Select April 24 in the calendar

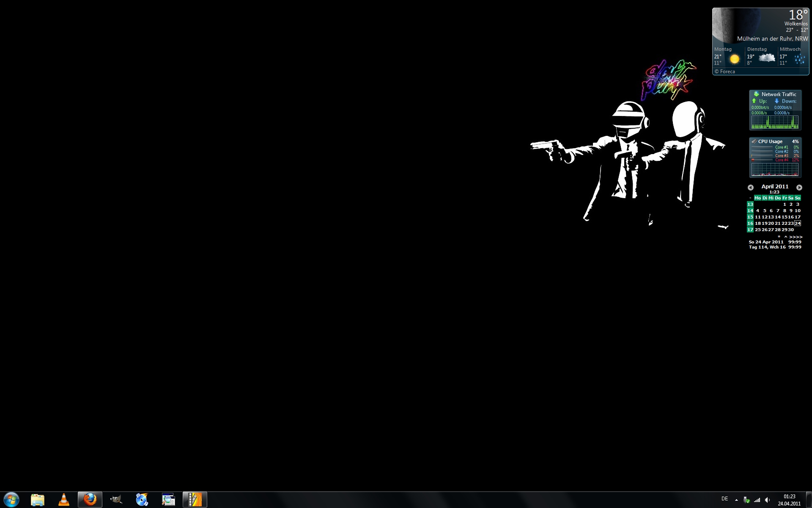798,223
